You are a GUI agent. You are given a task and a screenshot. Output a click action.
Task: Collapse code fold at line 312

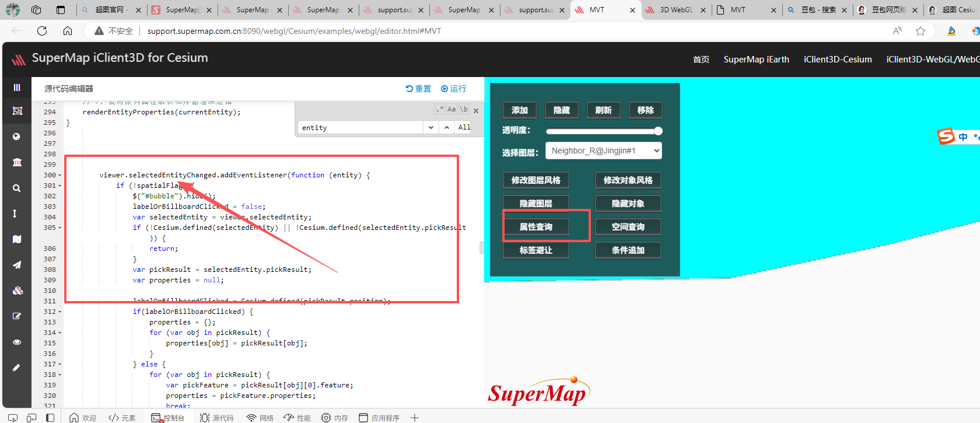point(60,312)
